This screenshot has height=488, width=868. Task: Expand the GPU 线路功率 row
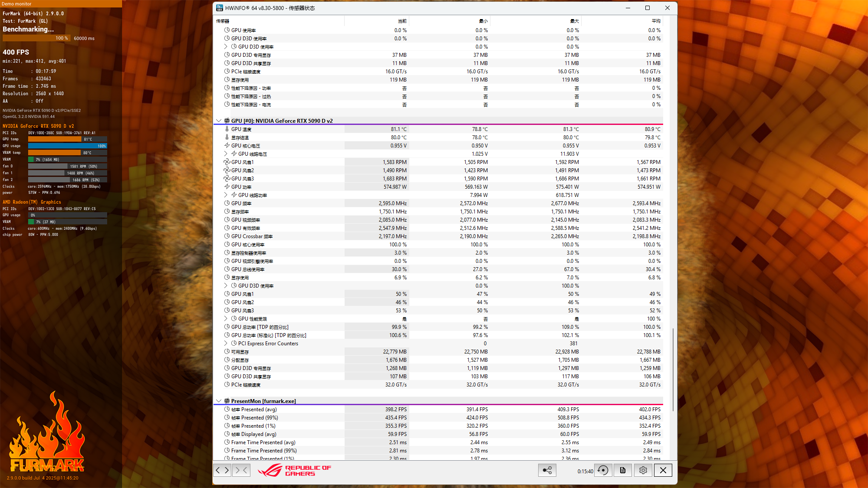pos(226,195)
